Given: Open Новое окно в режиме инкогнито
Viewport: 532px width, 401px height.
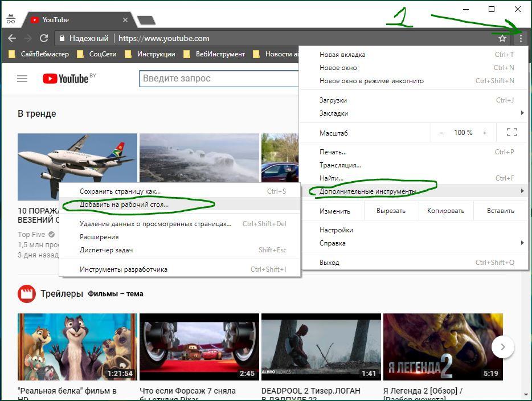Looking at the screenshot, I should tap(414, 81).
